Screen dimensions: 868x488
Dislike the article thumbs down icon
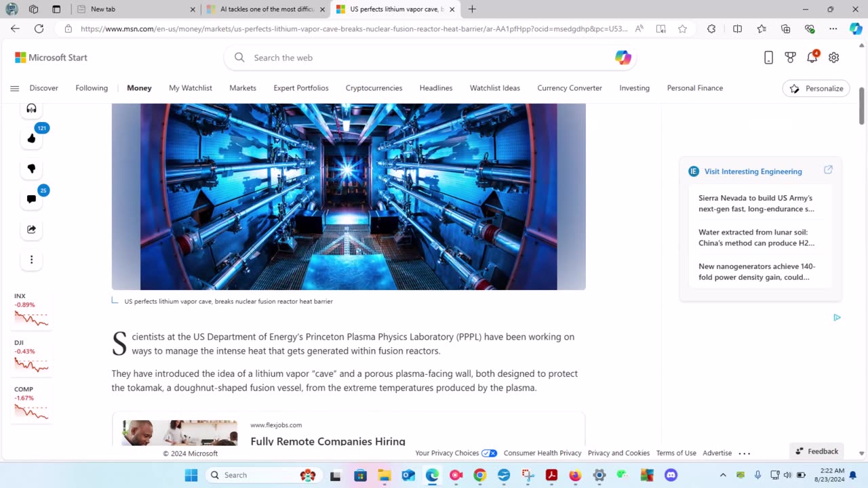click(31, 169)
